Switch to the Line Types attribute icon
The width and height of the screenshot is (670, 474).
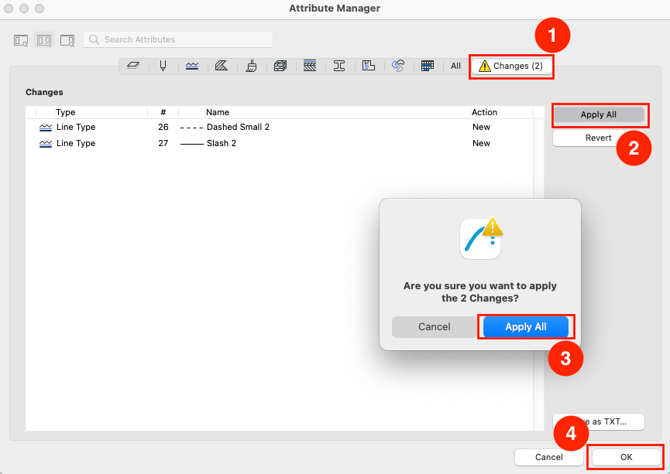click(x=192, y=66)
